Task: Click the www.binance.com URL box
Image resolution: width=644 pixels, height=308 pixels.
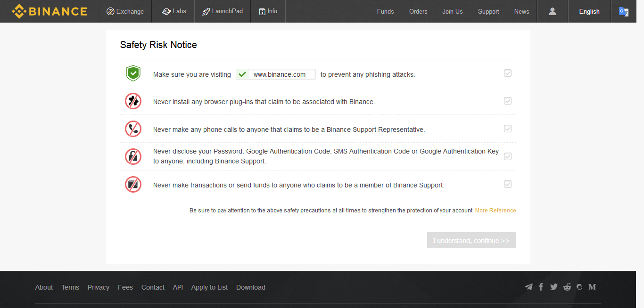Action: click(276, 74)
